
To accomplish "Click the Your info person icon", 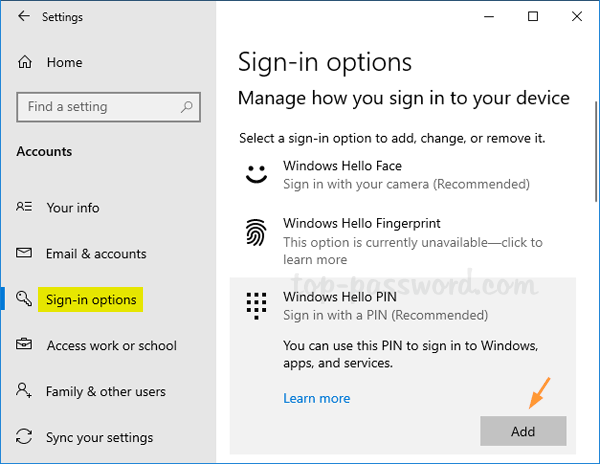I will [x=25, y=208].
